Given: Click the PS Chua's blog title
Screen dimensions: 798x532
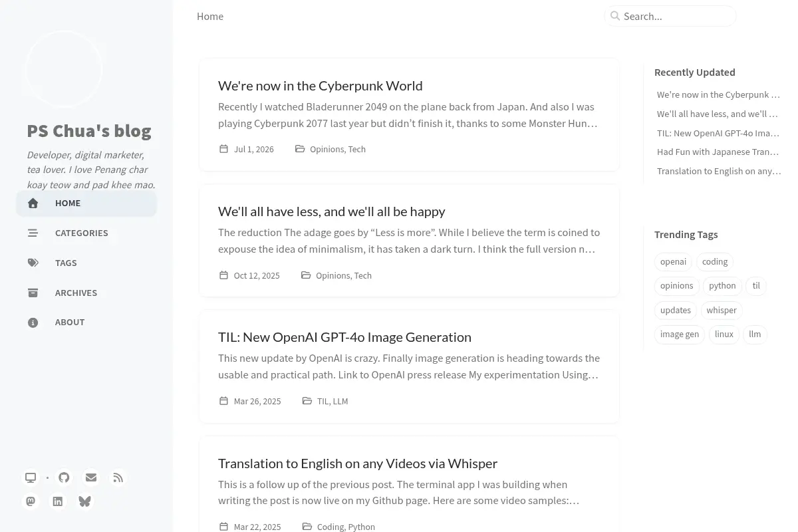Looking at the screenshot, I should 89,130.
